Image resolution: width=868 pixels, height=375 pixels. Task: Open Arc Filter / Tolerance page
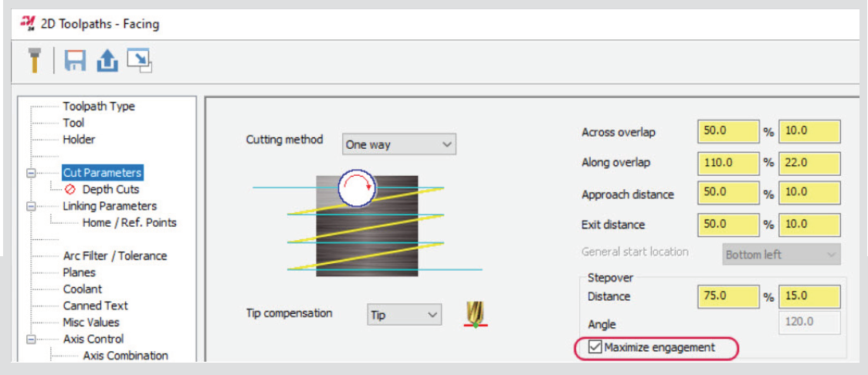(114, 255)
